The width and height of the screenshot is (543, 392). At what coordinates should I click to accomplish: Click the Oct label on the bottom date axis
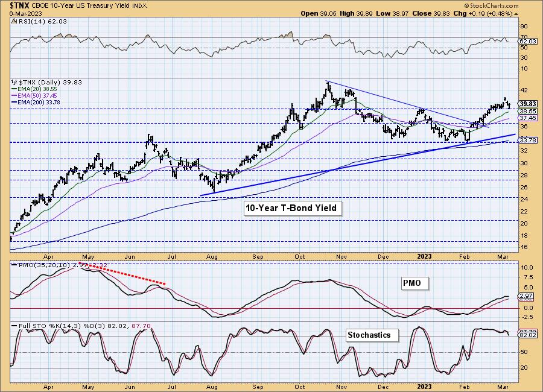pyautogui.click(x=300, y=387)
